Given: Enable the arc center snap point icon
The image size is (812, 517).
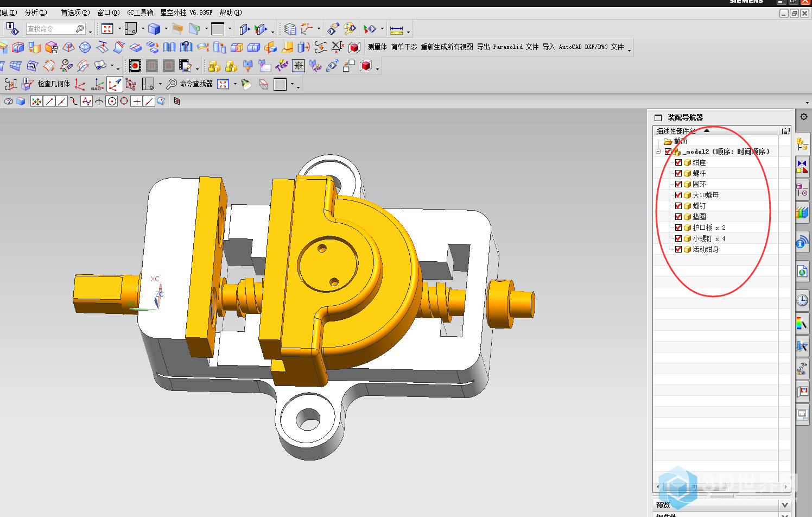Looking at the screenshot, I should [x=111, y=101].
